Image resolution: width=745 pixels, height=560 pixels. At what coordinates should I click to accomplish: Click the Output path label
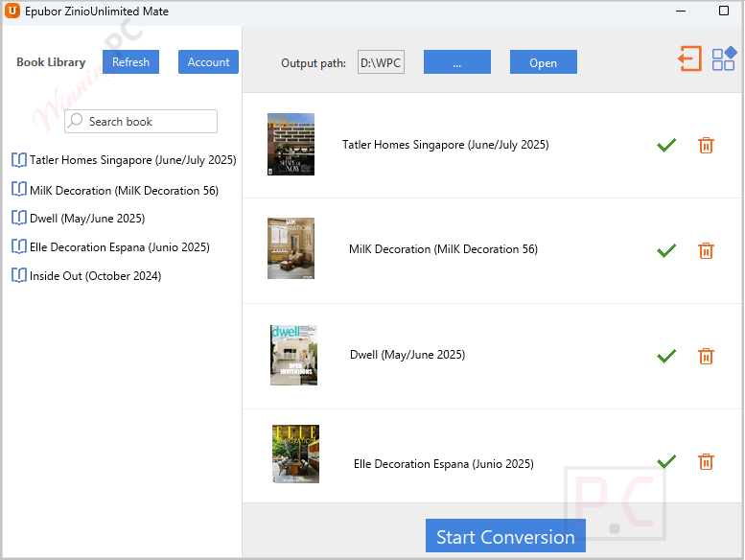click(314, 62)
